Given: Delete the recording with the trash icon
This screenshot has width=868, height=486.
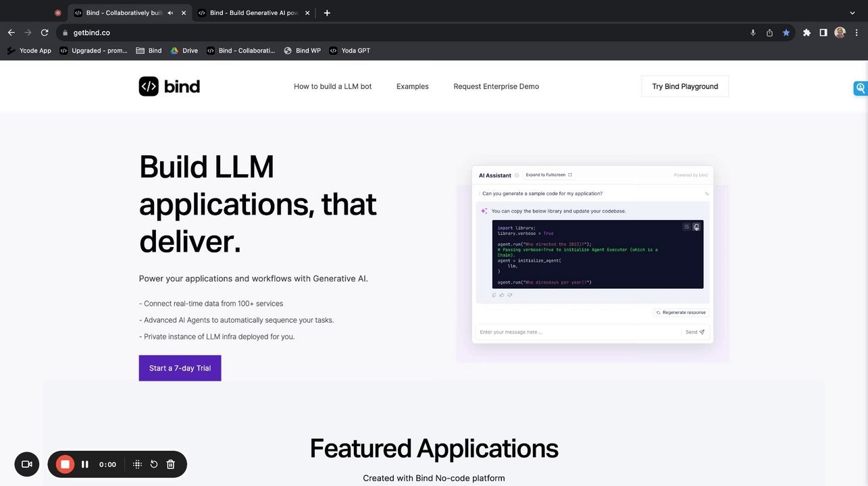Looking at the screenshot, I should click(x=171, y=464).
